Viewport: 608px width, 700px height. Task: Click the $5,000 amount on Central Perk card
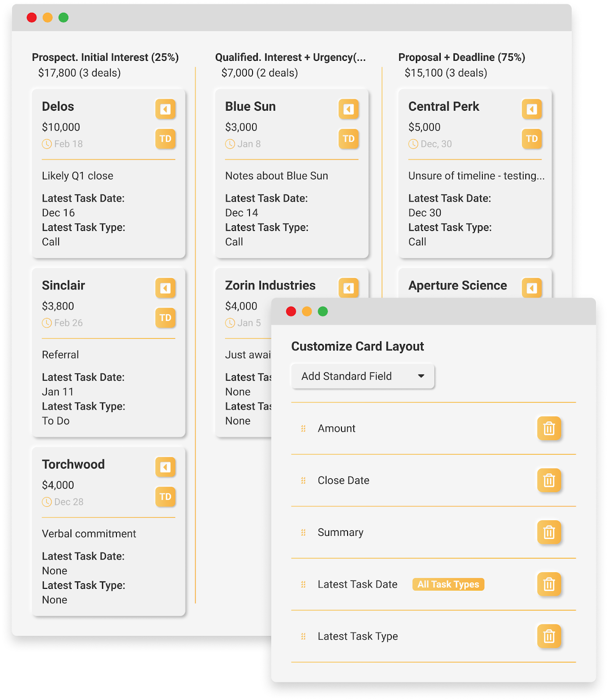[x=424, y=127]
